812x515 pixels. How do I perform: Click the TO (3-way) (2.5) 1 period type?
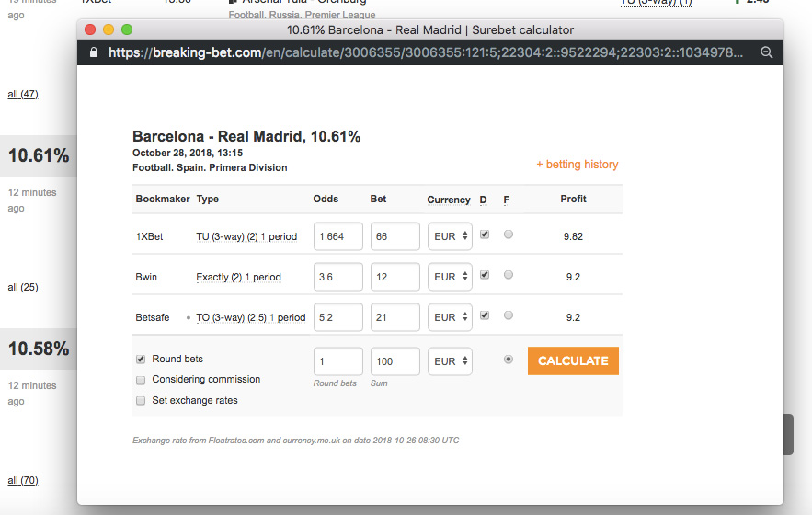pos(251,317)
